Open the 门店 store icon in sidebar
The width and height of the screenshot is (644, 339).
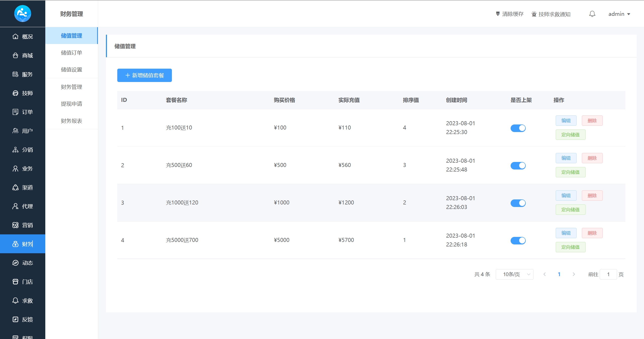(15, 282)
